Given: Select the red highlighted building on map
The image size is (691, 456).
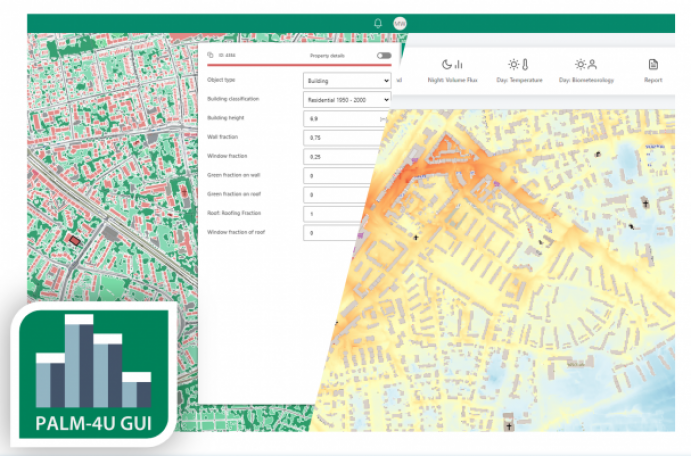Looking at the screenshot, I should tap(74, 240).
